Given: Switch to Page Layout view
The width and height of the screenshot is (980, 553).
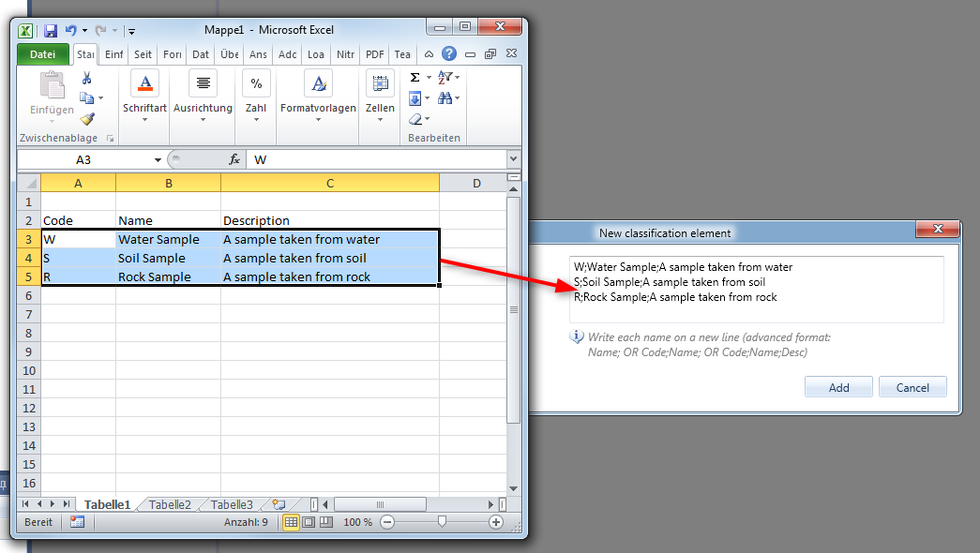Looking at the screenshot, I should [309, 522].
